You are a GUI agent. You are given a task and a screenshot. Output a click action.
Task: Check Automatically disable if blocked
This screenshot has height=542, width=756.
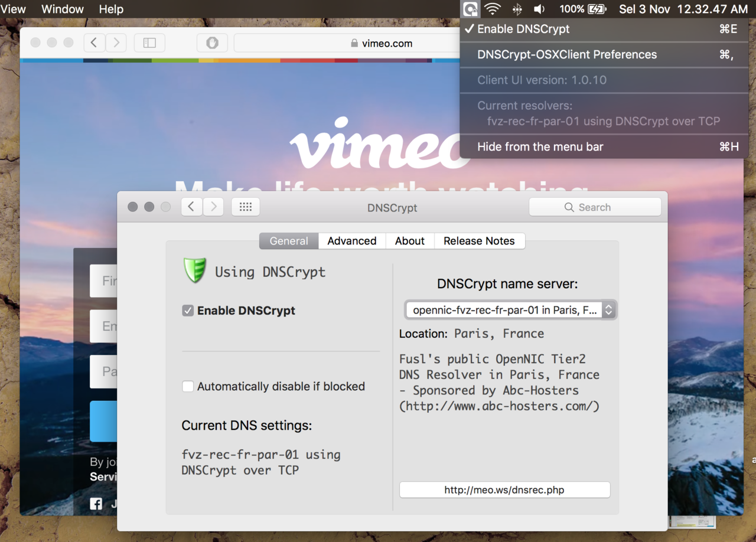pyautogui.click(x=188, y=387)
